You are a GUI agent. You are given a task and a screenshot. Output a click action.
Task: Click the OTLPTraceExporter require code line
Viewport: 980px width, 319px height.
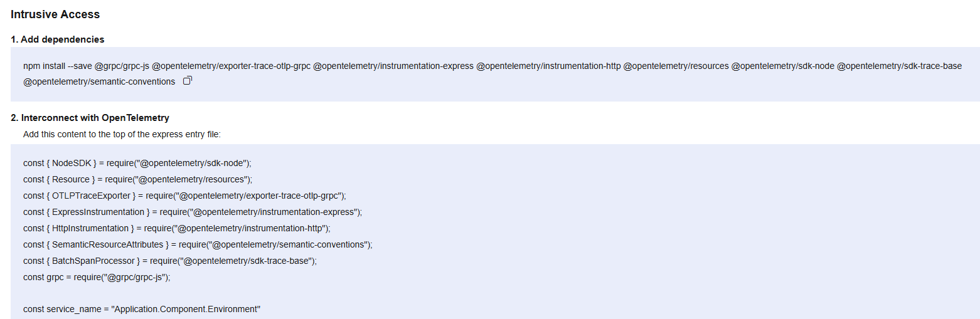(x=184, y=196)
